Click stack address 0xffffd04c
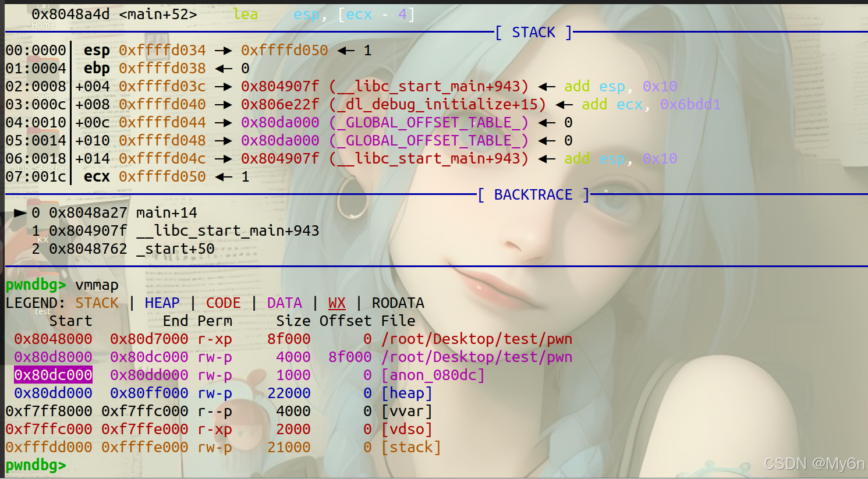 (162, 159)
